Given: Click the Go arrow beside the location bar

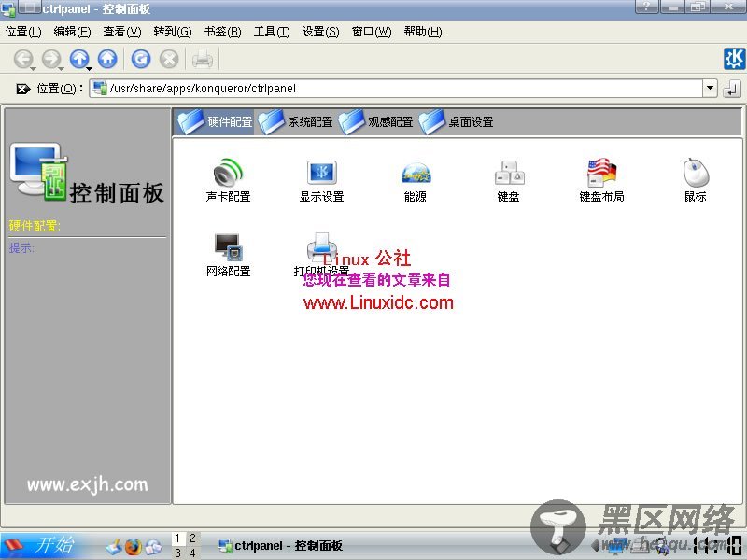Looking at the screenshot, I should 733,90.
